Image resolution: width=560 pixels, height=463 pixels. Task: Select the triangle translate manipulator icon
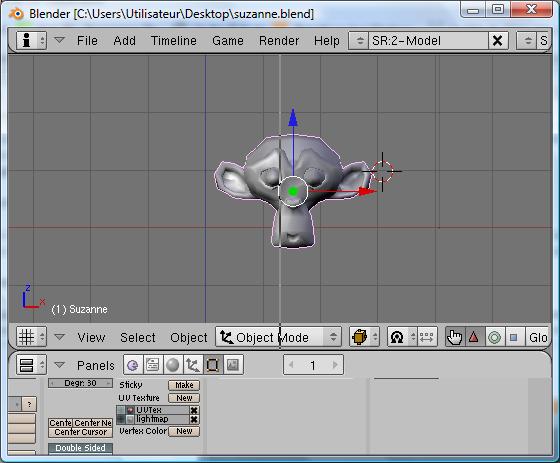click(x=474, y=337)
